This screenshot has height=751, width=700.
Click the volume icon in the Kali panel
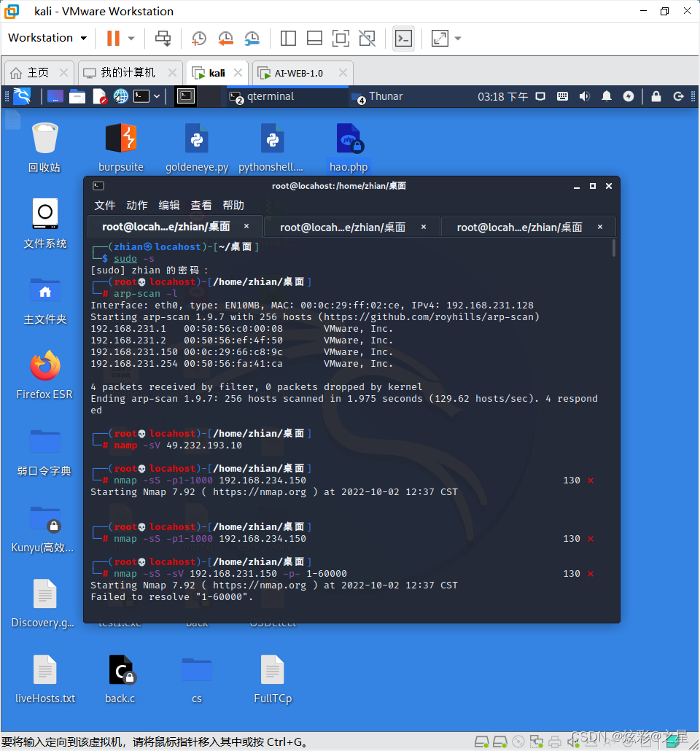(586, 96)
